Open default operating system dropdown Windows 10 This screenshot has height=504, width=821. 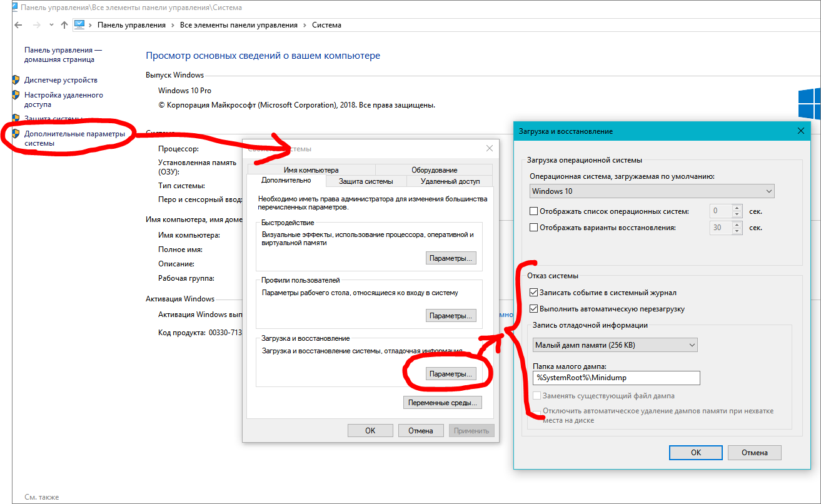[x=652, y=191]
